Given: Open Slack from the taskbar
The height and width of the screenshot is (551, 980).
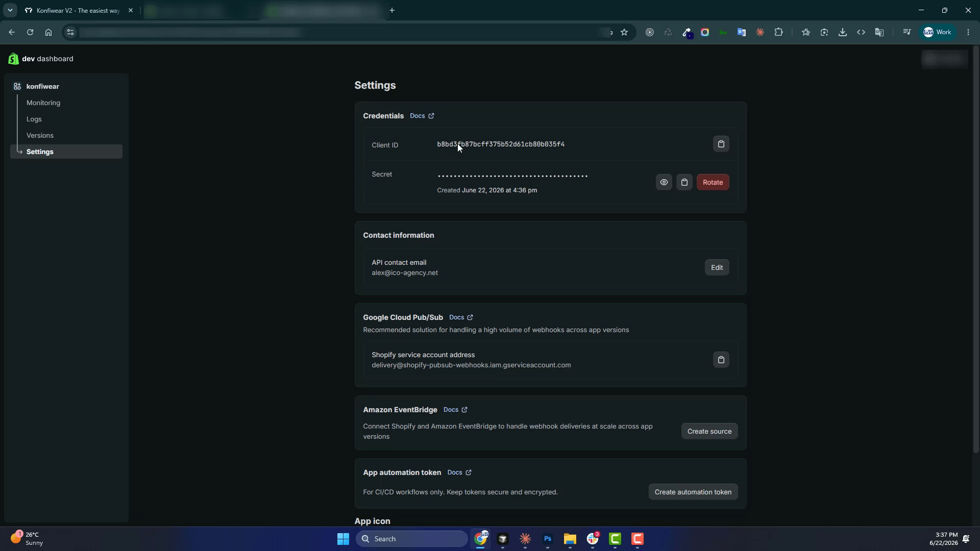Looking at the screenshot, I should tap(593, 539).
